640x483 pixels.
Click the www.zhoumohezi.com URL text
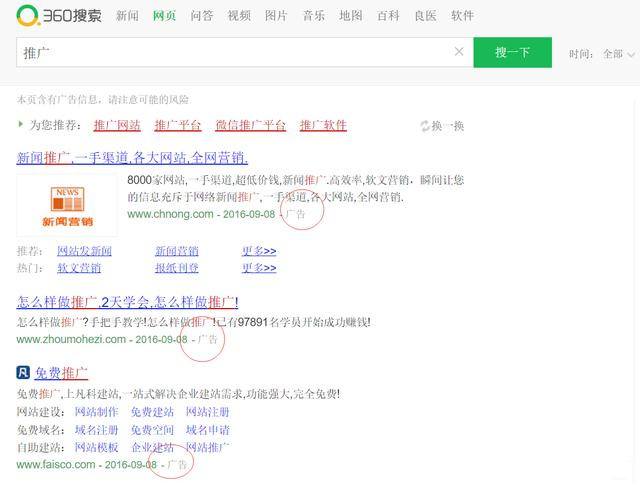[x=71, y=339]
